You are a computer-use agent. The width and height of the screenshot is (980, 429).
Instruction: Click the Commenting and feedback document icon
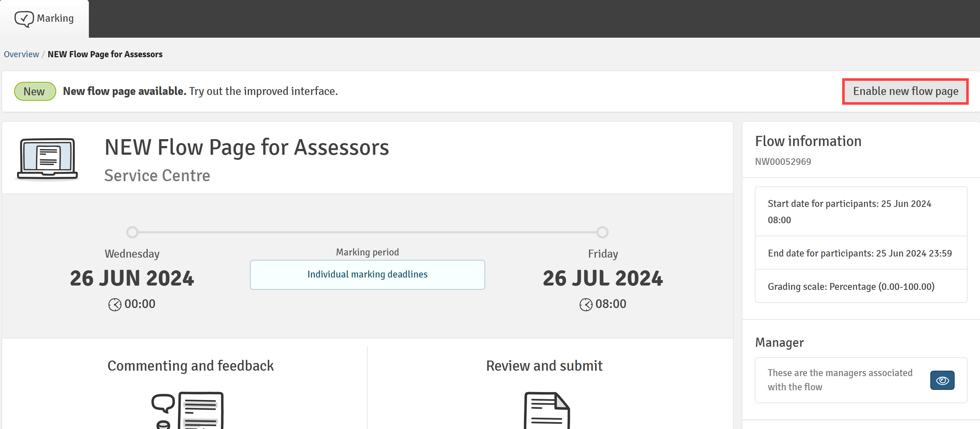[x=188, y=411]
